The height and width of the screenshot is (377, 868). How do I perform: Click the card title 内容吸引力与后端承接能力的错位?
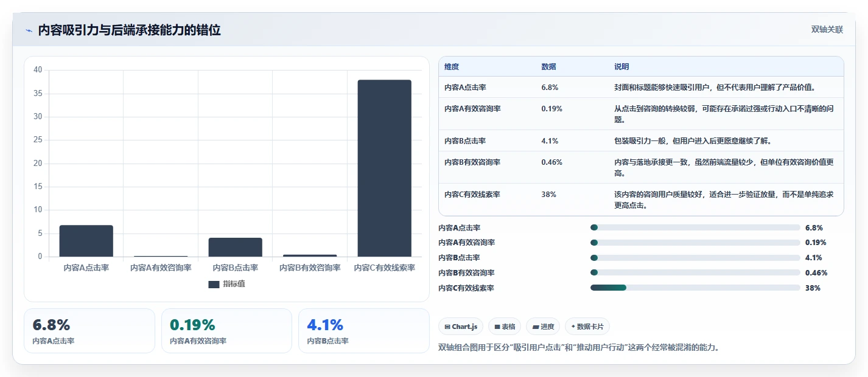(129, 30)
